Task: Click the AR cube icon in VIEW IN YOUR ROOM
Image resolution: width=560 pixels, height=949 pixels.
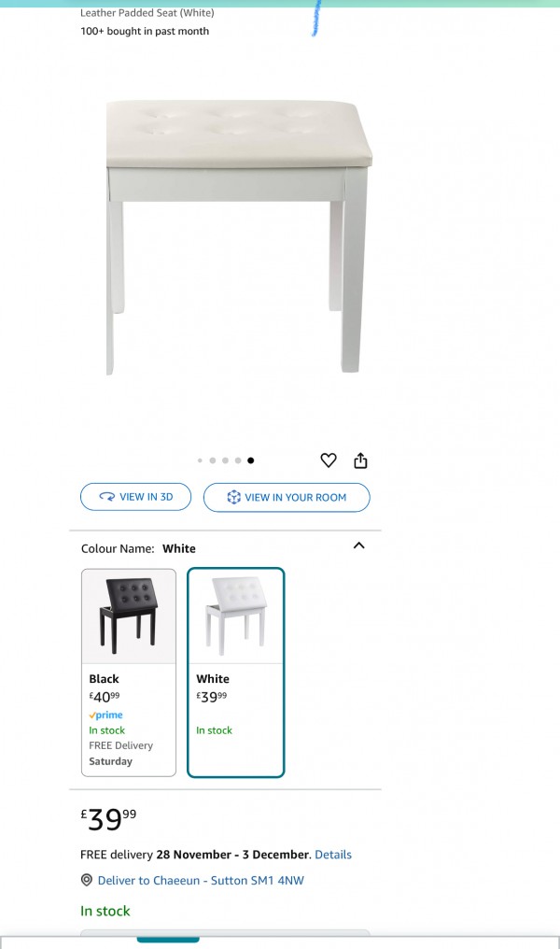Action: pos(233,498)
